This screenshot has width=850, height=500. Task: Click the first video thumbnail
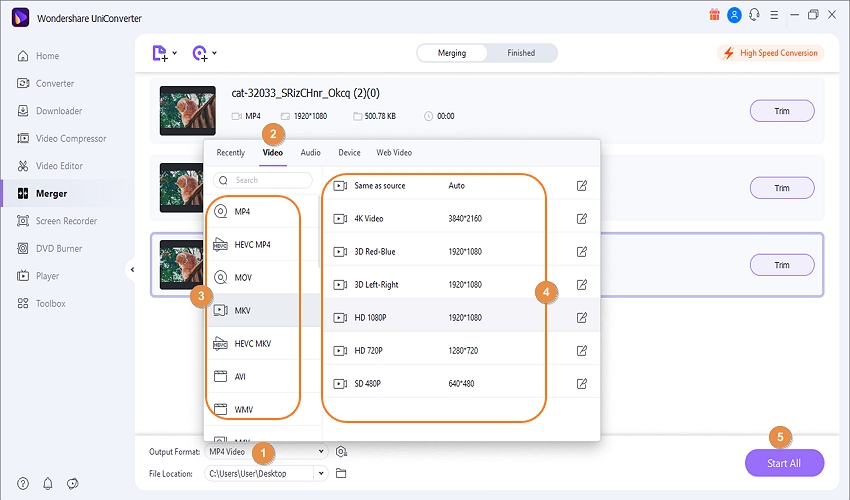pyautogui.click(x=188, y=111)
